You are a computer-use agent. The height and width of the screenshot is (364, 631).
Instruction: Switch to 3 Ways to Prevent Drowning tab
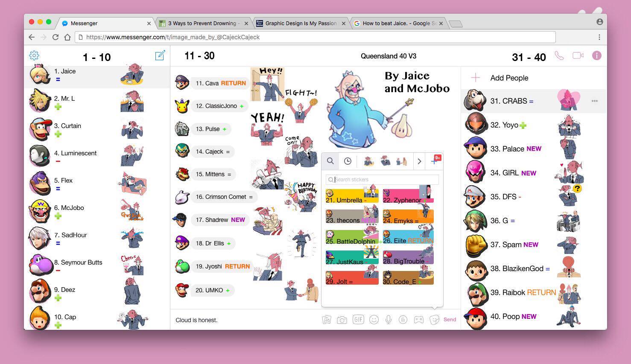point(204,23)
